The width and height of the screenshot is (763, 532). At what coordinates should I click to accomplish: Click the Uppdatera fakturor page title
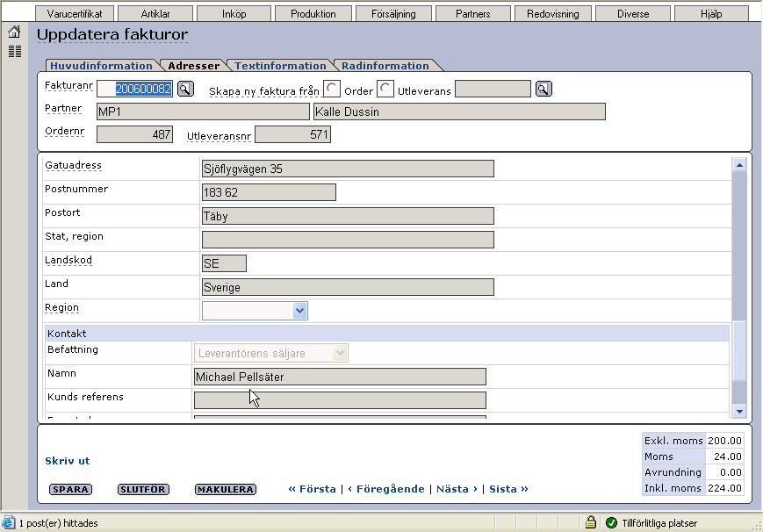[x=112, y=34]
